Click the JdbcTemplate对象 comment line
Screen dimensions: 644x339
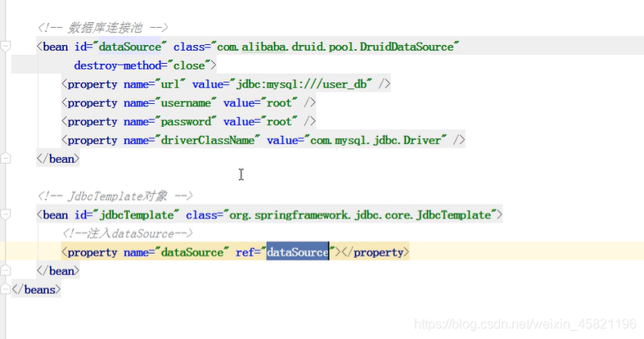(115, 196)
